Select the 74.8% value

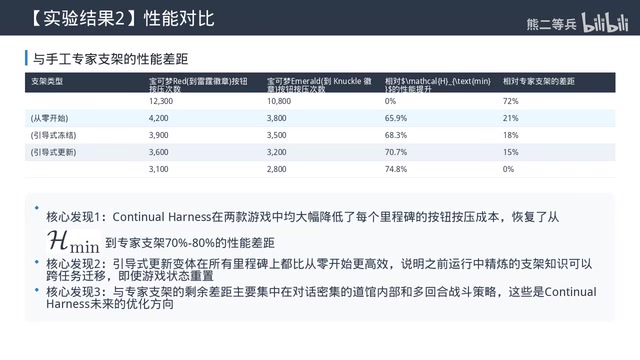(x=396, y=169)
